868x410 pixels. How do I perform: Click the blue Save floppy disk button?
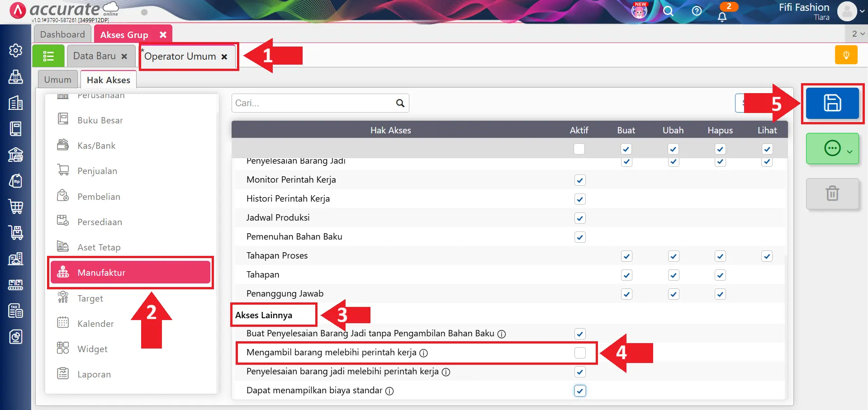[x=832, y=104]
